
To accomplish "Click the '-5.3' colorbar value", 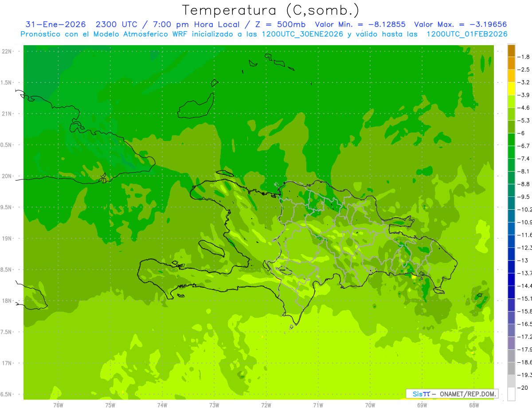I will point(524,120).
